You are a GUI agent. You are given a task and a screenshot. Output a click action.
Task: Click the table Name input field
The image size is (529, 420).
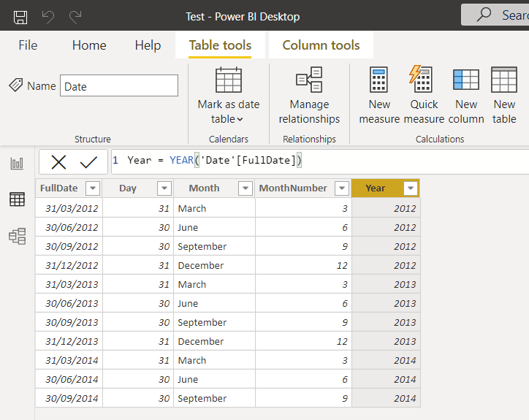tap(118, 86)
